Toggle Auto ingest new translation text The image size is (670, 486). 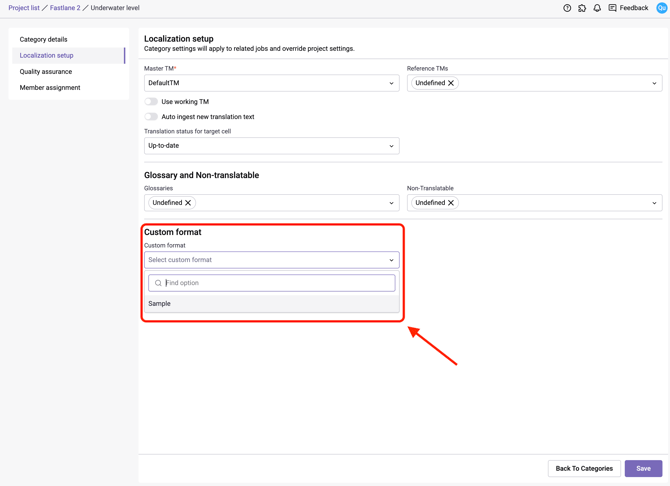click(151, 117)
